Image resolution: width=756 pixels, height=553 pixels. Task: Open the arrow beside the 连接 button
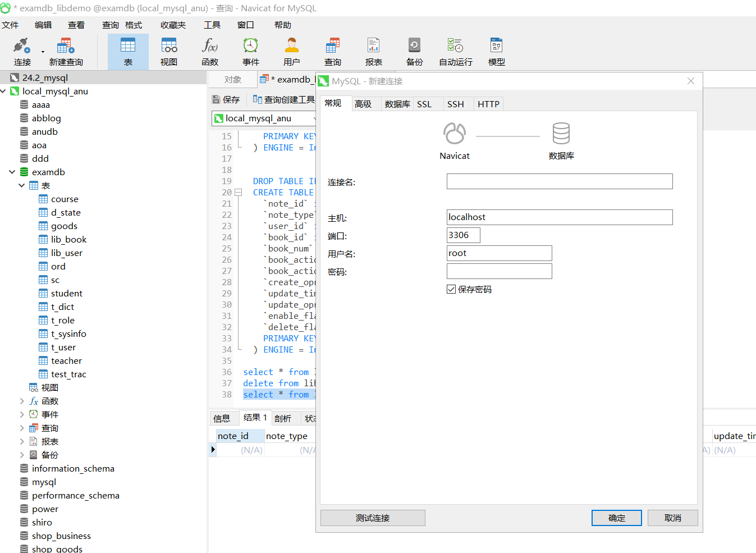pyautogui.click(x=43, y=52)
